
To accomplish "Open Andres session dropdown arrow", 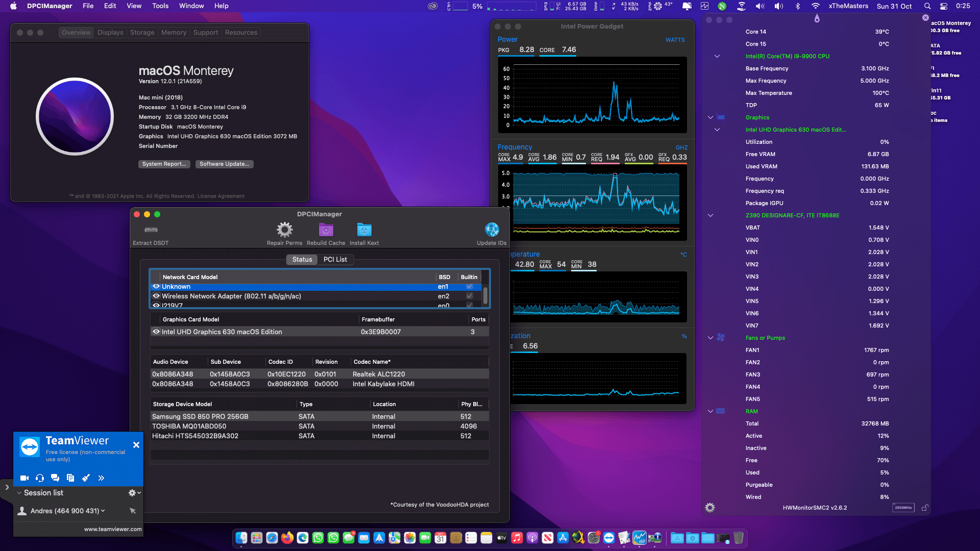I will click(103, 511).
